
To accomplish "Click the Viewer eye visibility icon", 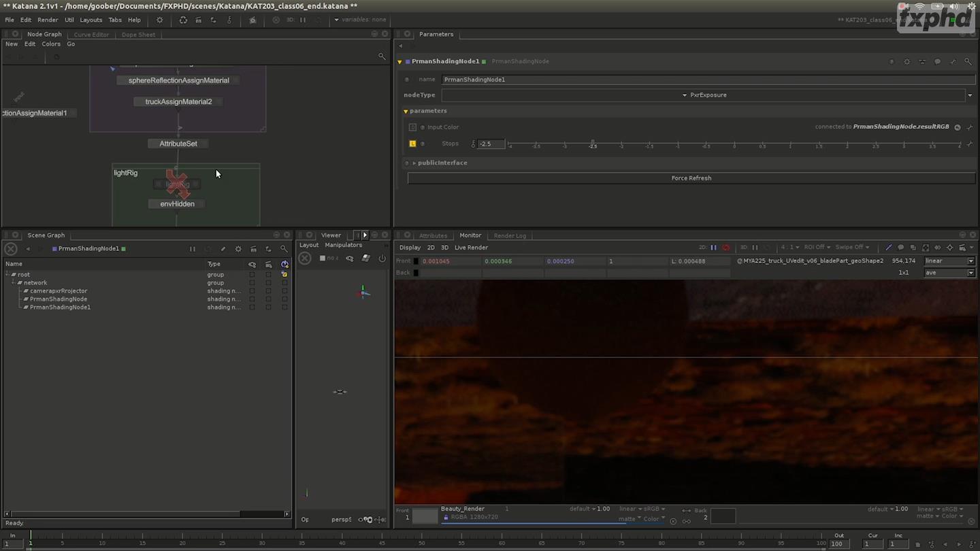I will coord(350,258).
